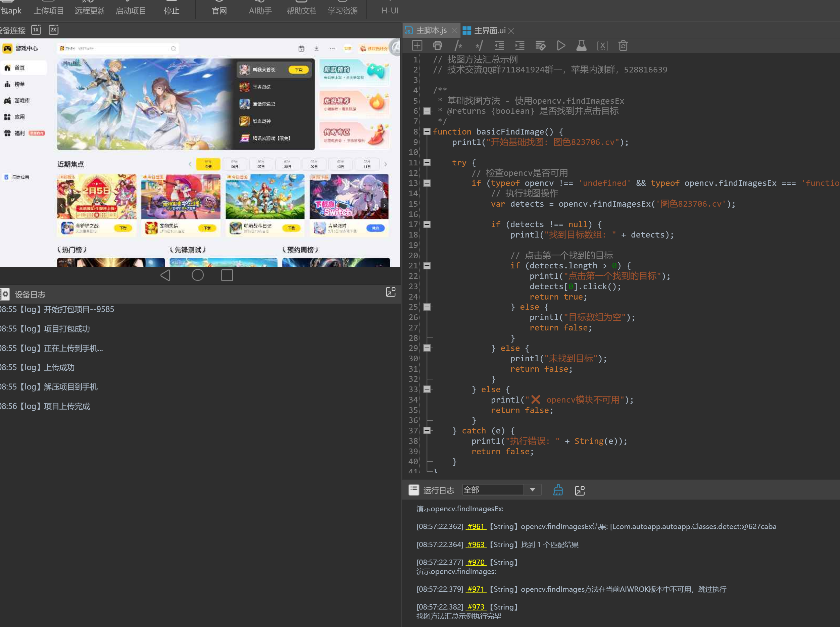Viewport: 840px width, 627px height.
Task: Click the flask test icon in editor toolbar
Action: [582, 46]
